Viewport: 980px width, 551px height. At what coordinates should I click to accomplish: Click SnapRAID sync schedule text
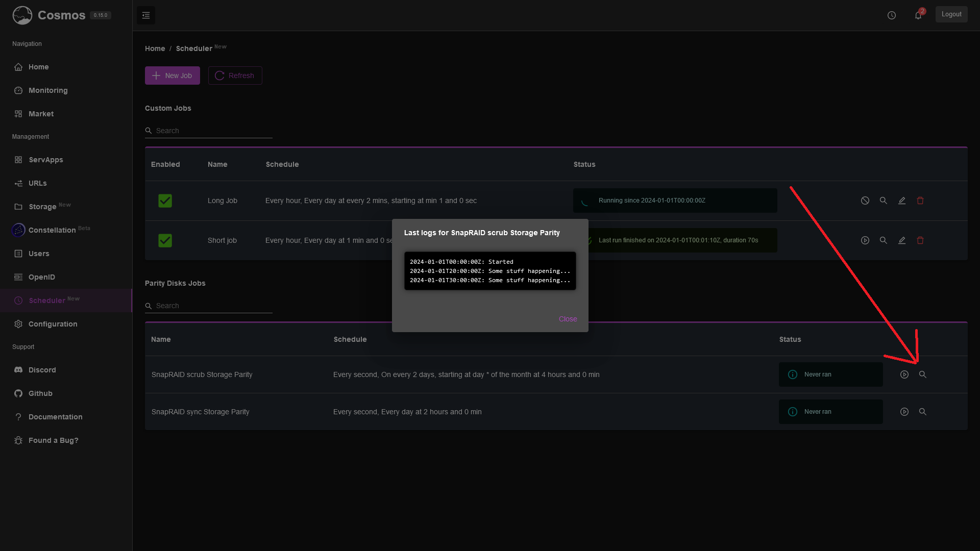[x=407, y=412]
